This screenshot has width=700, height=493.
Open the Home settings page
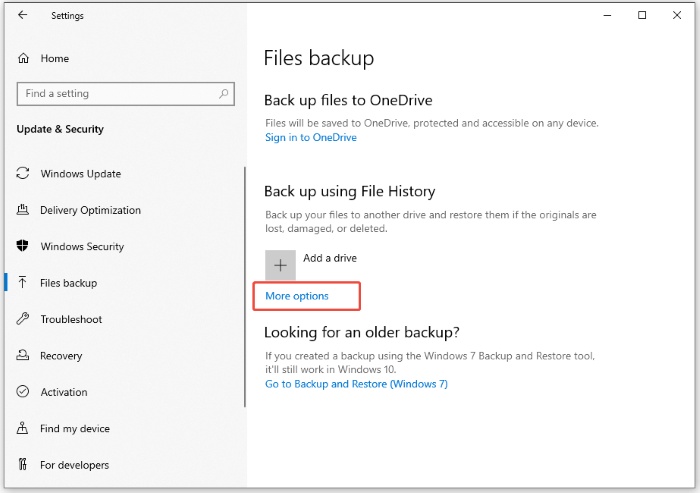(54, 58)
